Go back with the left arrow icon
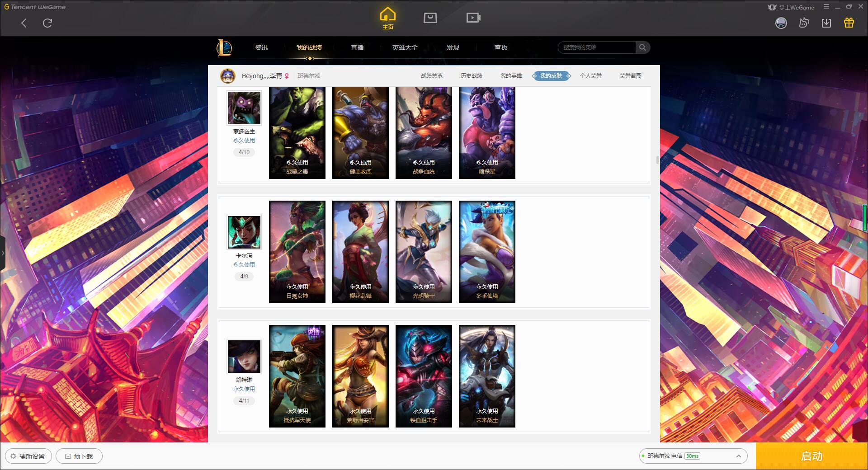Screen dimensions: 868x470 pyautogui.click(x=24, y=23)
